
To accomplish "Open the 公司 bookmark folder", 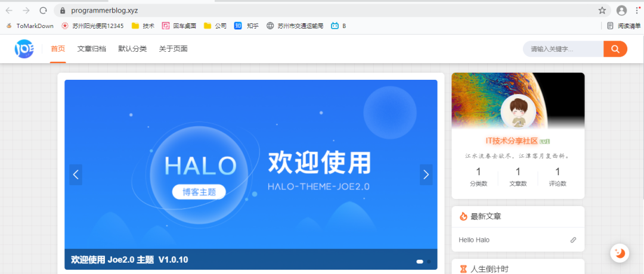I will (215, 26).
